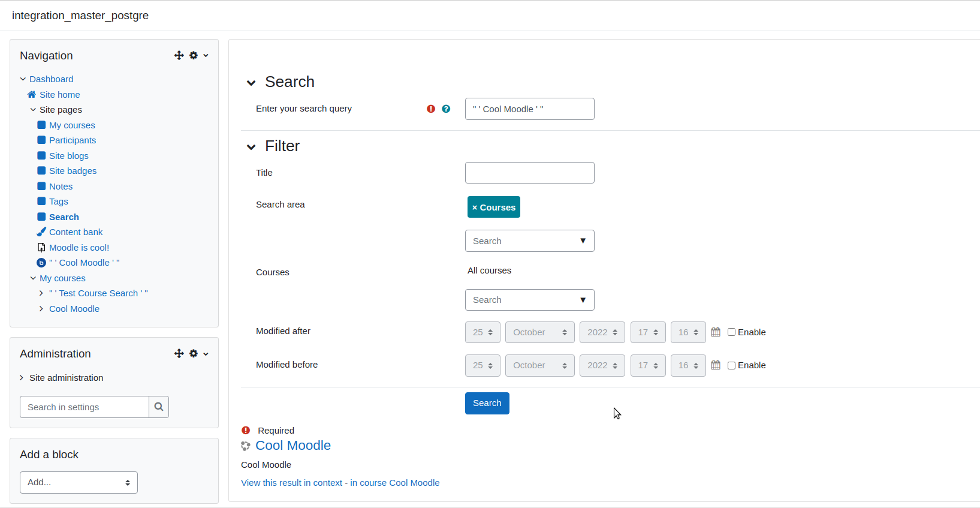This screenshot has width=980, height=508.
Task: Open 'in course Cool Moodle' link
Action: pos(395,482)
